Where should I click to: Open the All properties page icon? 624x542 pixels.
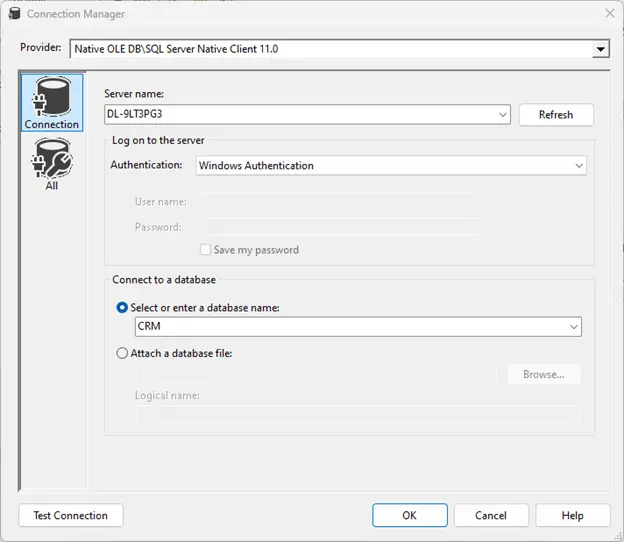coord(52,164)
